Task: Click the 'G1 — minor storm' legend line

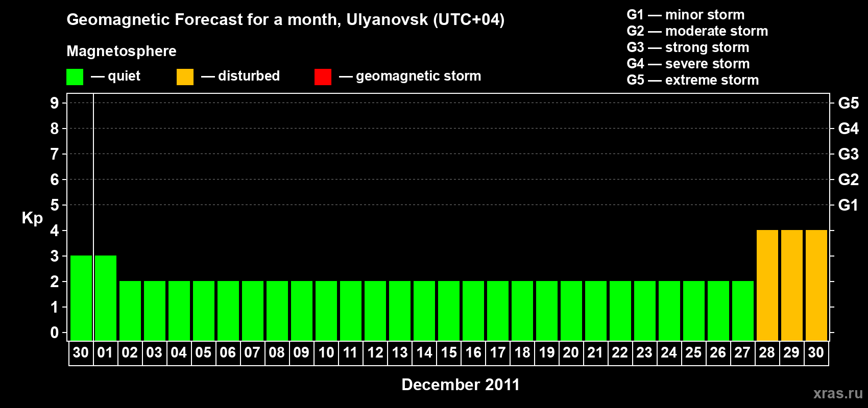Action: [x=685, y=15]
